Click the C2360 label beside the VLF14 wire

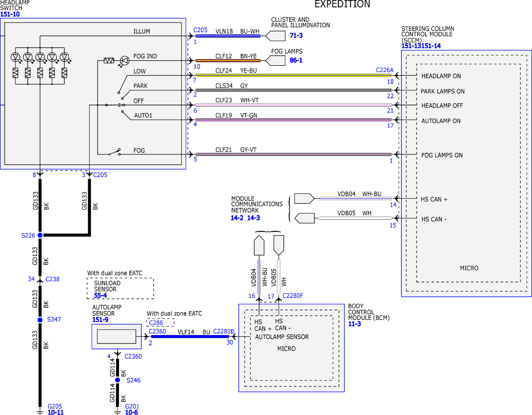(x=157, y=331)
